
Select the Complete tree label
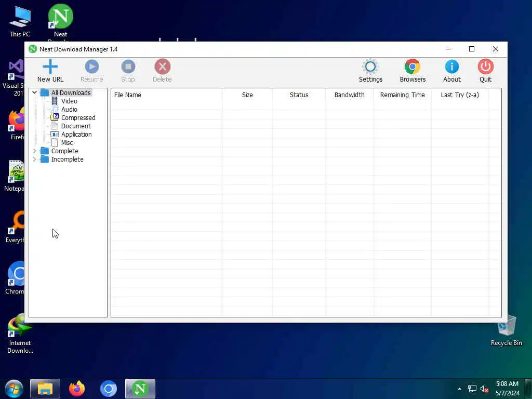[64, 151]
